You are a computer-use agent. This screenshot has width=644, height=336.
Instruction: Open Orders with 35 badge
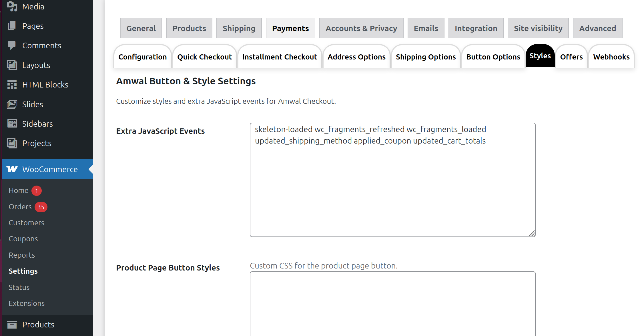[20, 207]
